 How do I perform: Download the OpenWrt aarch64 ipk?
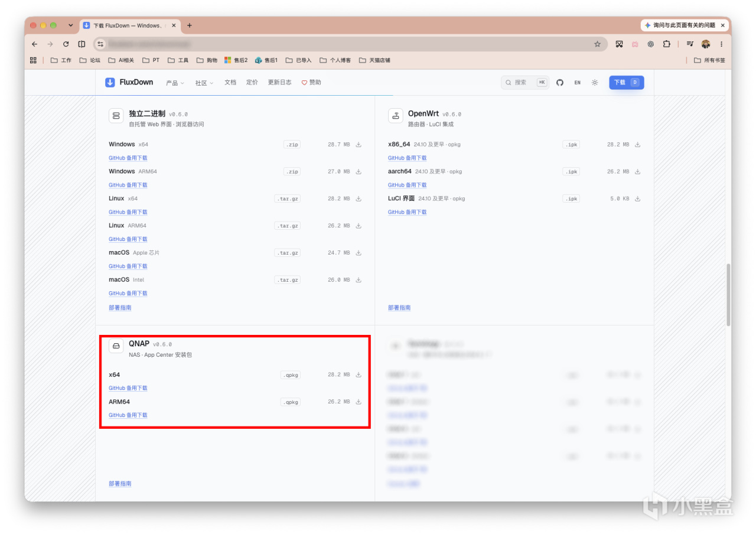[x=637, y=171]
